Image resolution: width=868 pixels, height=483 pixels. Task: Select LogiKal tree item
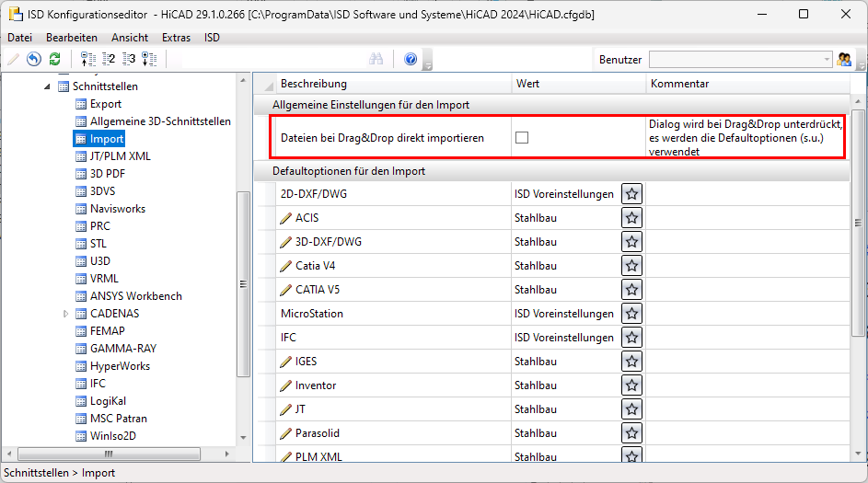(108, 401)
